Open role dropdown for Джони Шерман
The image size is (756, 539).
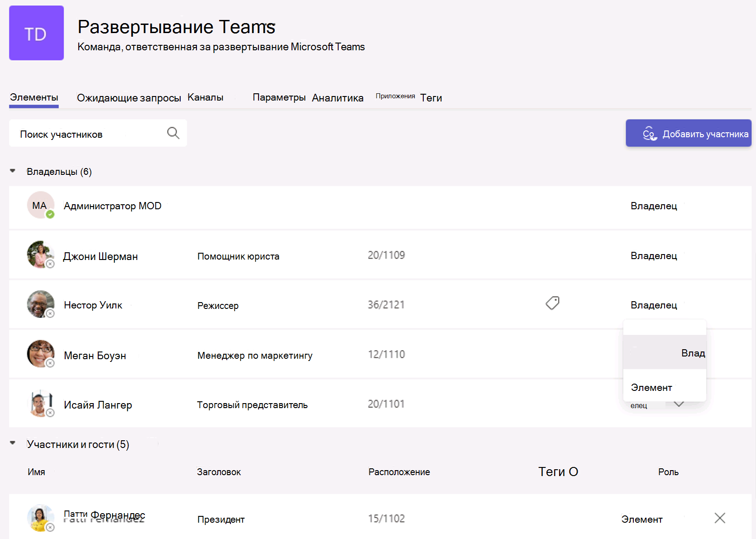pyautogui.click(x=654, y=256)
